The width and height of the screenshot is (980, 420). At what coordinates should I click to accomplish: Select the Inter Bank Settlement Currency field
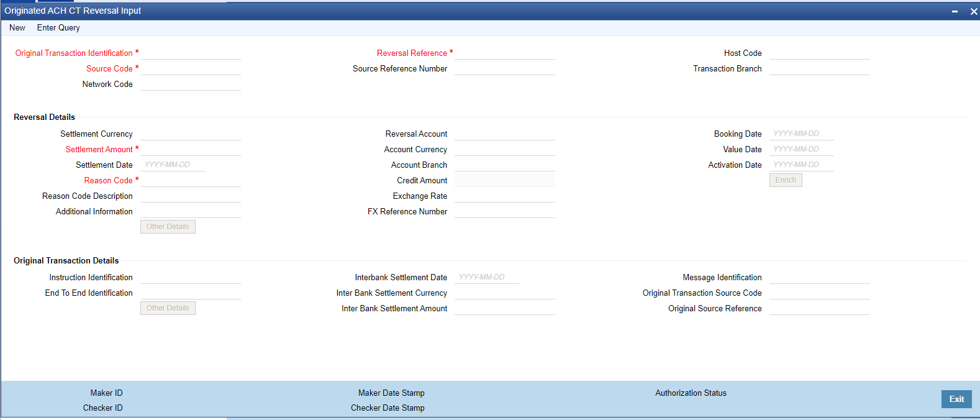pyautogui.click(x=505, y=293)
